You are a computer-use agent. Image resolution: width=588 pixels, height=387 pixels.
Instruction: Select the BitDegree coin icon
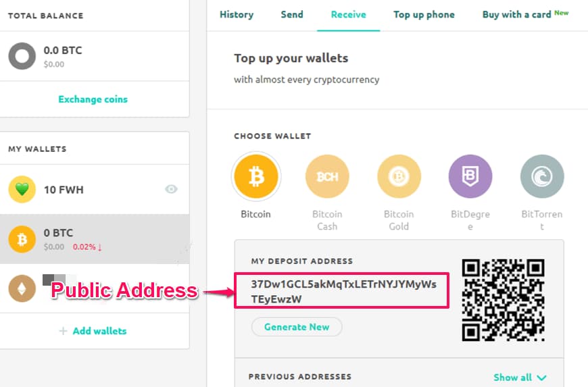pyautogui.click(x=470, y=177)
